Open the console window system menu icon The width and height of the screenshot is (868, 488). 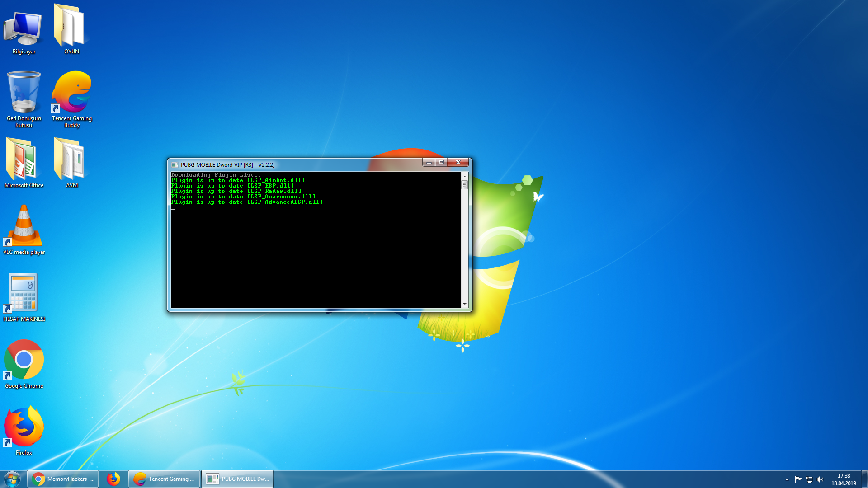[175, 165]
